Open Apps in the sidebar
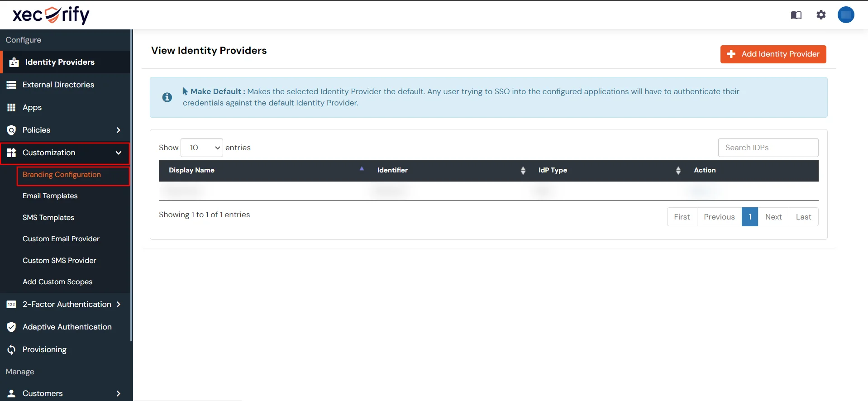Image resolution: width=868 pixels, height=401 pixels. (65, 107)
